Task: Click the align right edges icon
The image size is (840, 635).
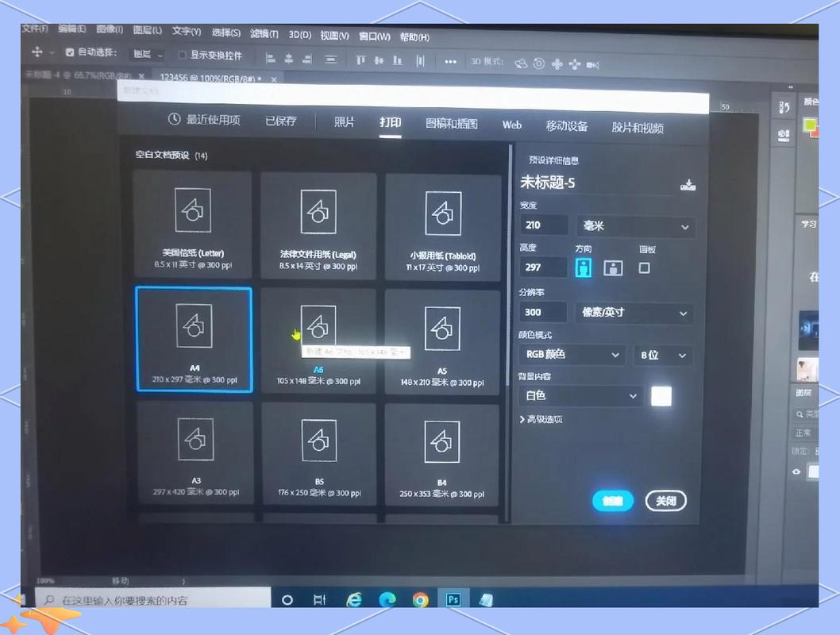Action: click(x=307, y=59)
